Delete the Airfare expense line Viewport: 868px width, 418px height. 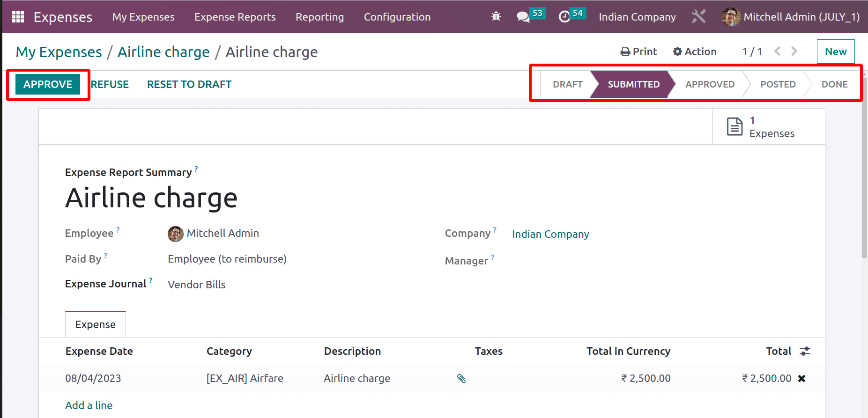pyautogui.click(x=802, y=379)
